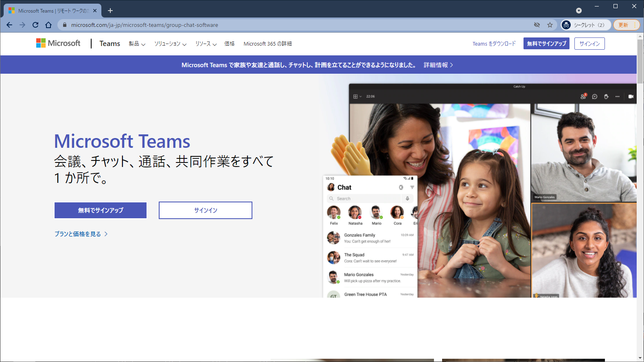Open プランと価格を見る link

[x=81, y=234]
